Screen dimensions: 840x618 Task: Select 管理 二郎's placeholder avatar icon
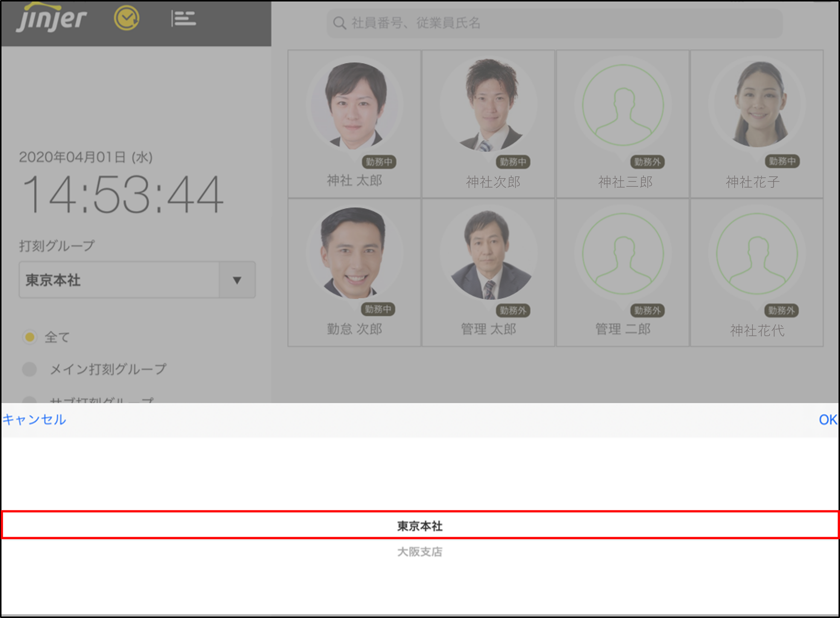[x=623, y=254]
